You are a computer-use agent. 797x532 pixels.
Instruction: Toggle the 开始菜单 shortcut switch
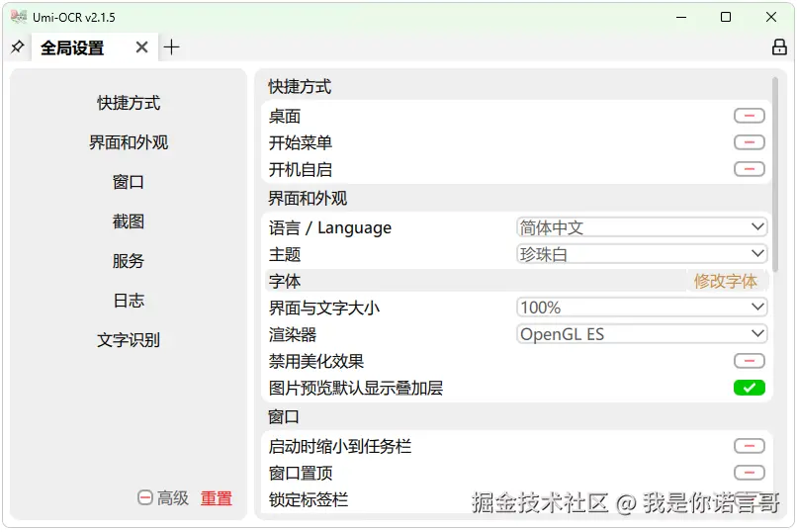(749, 142)
